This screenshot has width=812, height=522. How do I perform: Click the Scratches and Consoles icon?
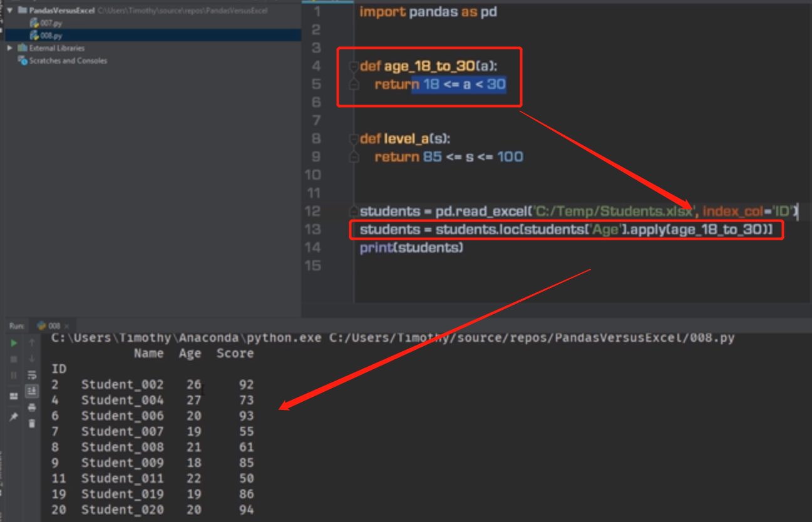pyautogui.click(x=23, y=61)
